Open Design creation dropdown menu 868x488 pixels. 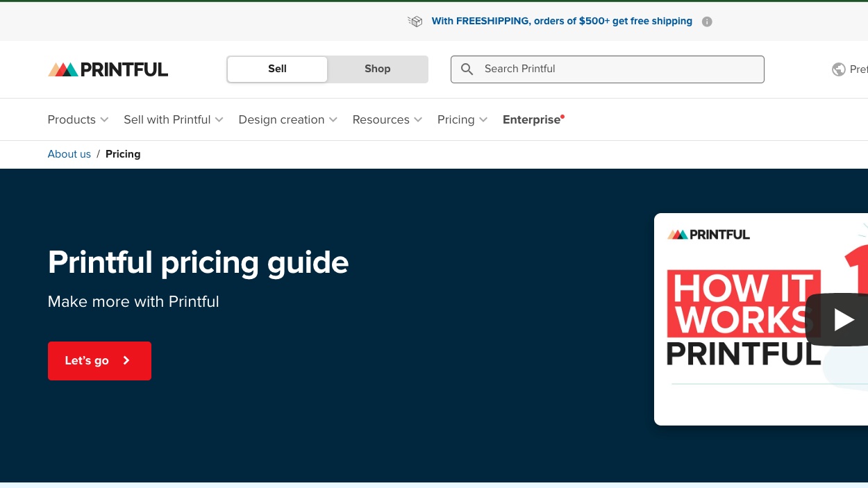[x=287, y=119]
